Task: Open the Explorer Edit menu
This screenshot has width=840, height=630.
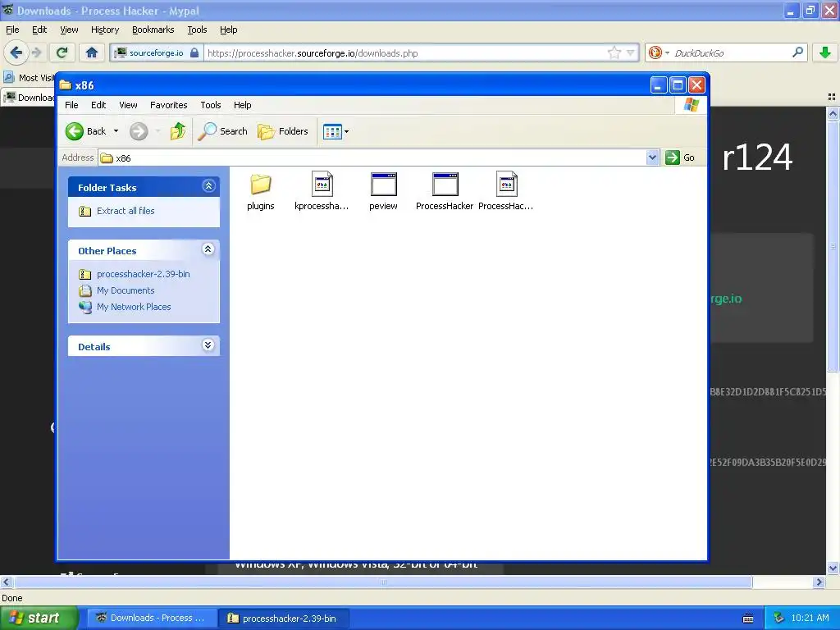Action: [x=98, y=105]
